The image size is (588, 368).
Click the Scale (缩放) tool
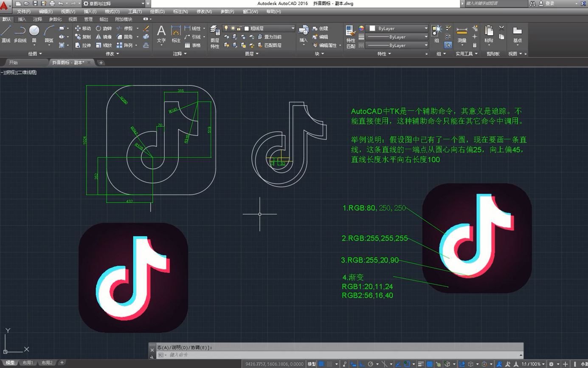click(x=104, y=45)
